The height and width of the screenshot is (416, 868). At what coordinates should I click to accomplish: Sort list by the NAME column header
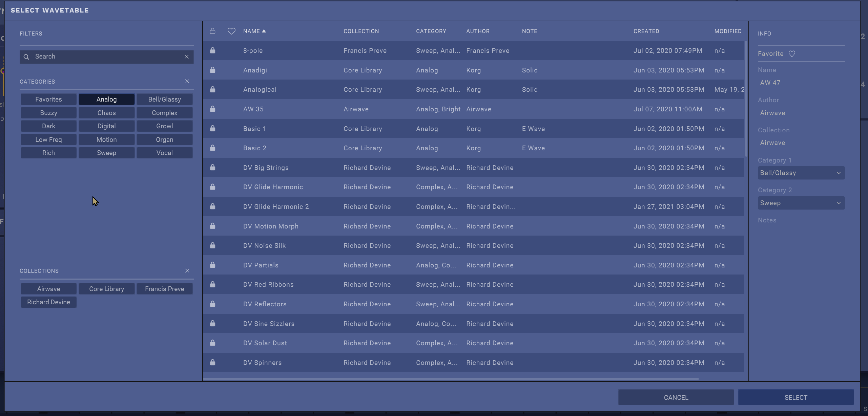[x=251, y=31]
